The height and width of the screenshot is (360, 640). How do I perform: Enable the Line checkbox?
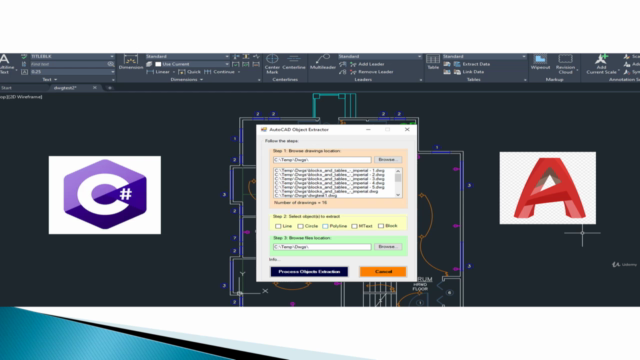pyautogui.click(x=278, y=226)
